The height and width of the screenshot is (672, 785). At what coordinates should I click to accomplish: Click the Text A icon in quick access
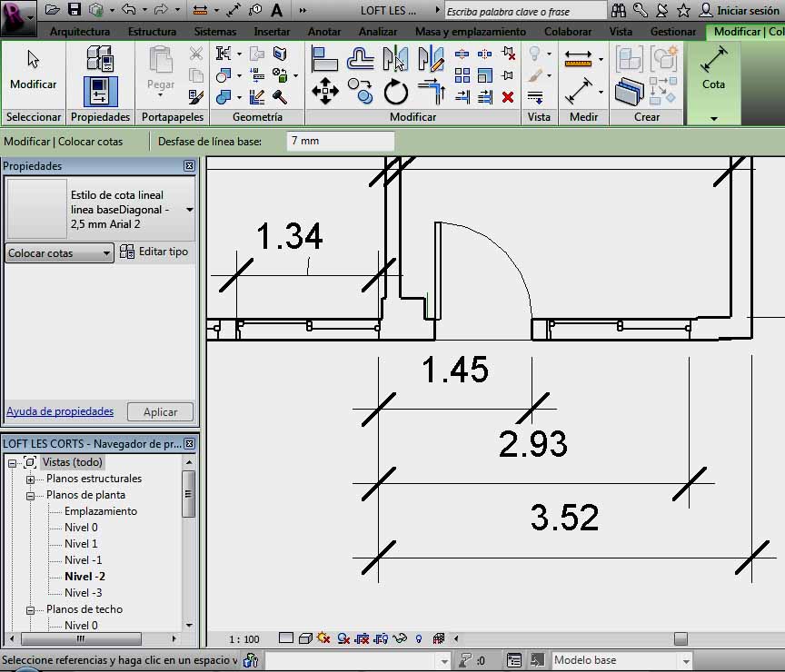(x=276, y=10)
